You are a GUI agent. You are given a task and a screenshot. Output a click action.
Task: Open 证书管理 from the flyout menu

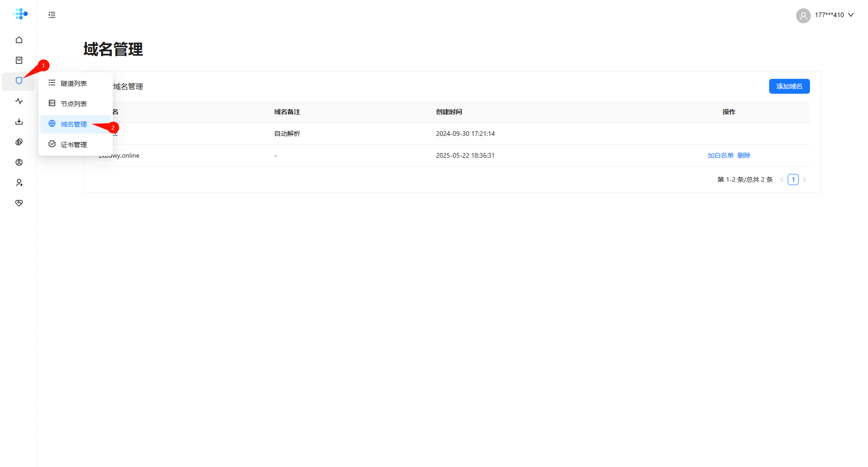tap(74, 145)
